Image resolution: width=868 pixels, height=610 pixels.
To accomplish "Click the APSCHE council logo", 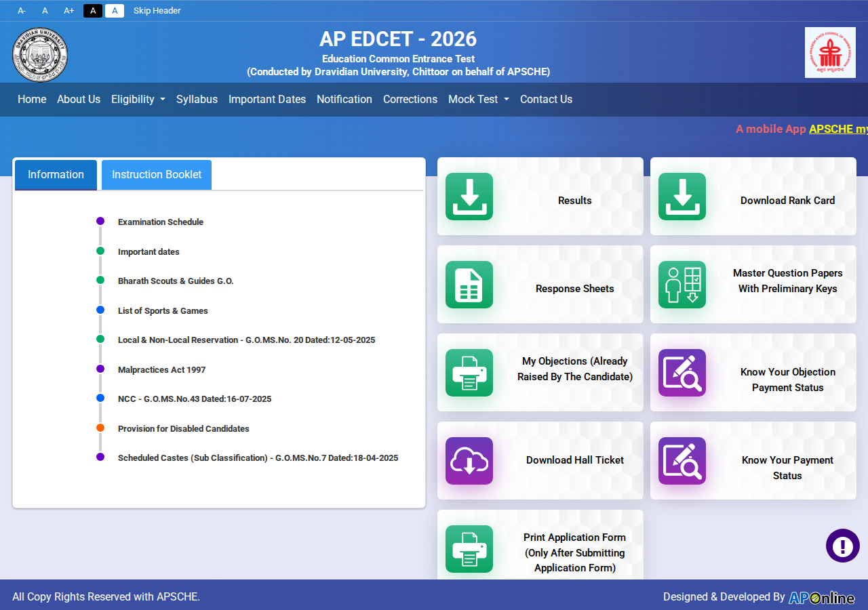I will click(830, 52).
